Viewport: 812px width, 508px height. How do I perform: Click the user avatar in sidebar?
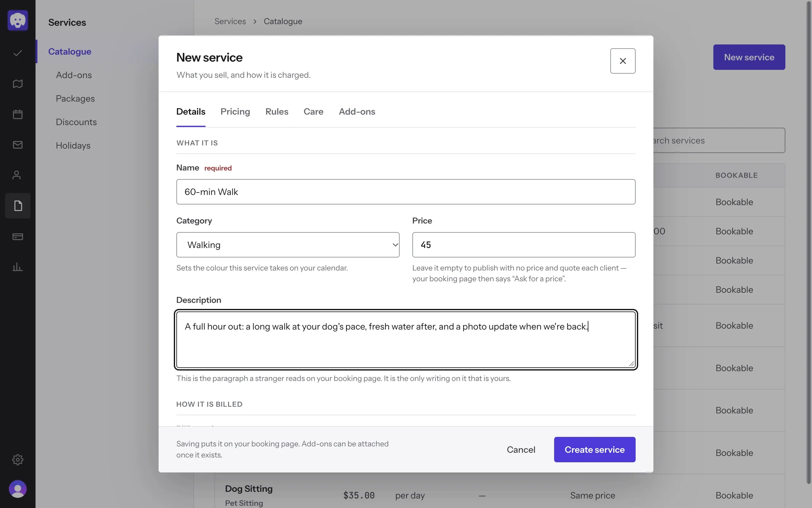(x=18, y=489)
